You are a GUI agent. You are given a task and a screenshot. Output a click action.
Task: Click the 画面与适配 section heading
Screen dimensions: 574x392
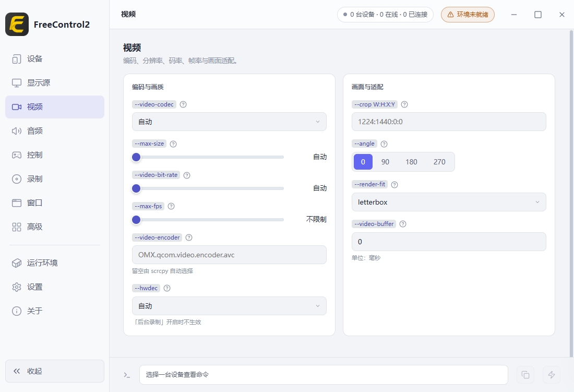[x=367, y=87]
